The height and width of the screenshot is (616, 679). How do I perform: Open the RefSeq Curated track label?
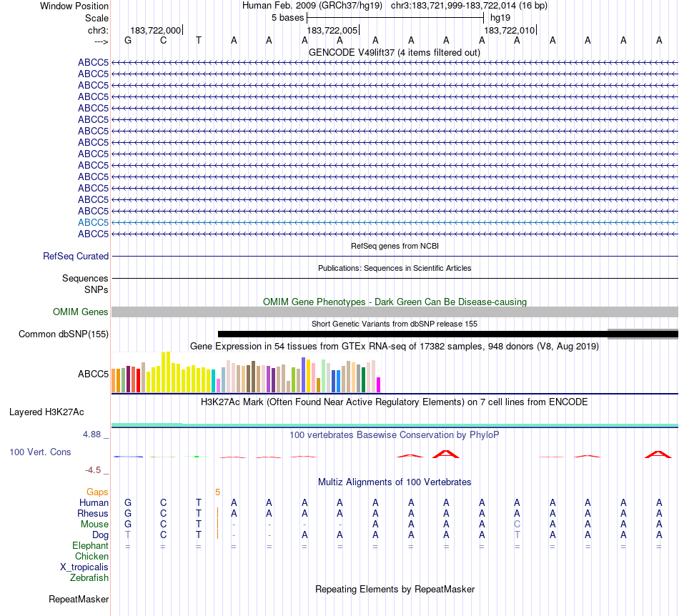coord(76,257)
